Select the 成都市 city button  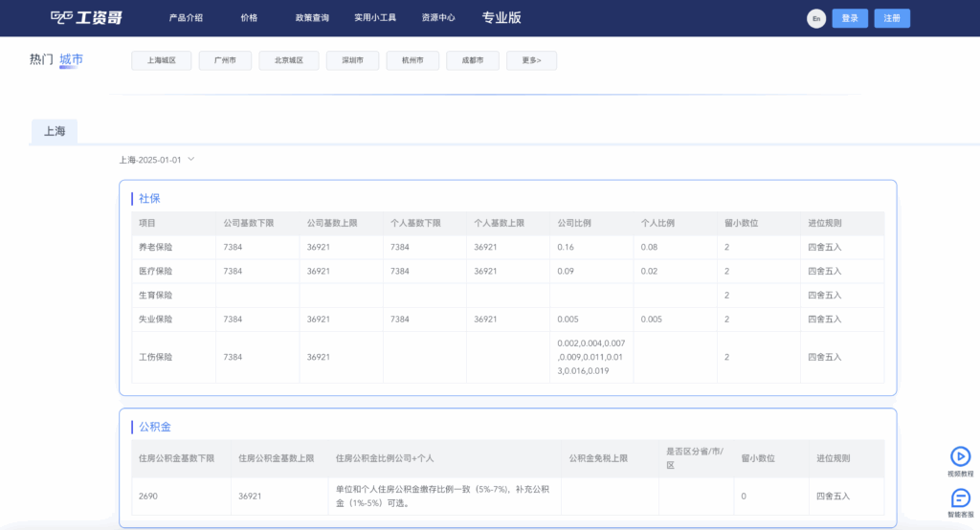473,60
